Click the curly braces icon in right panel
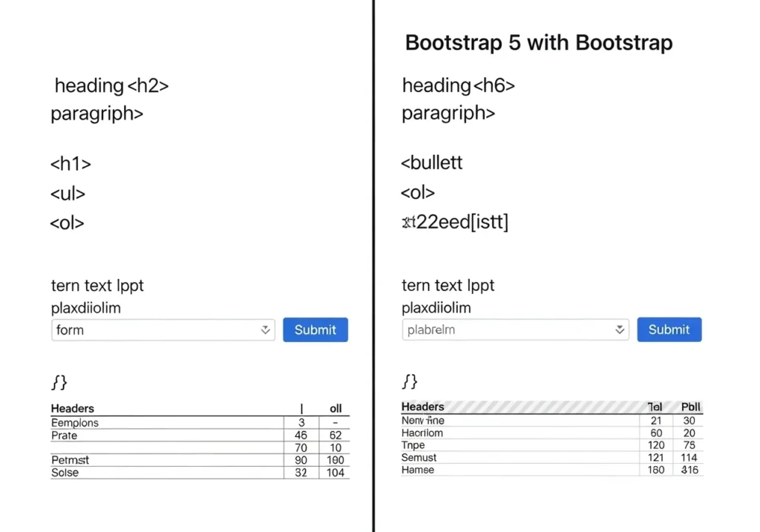Screen dimensions: 760x532 [410, 381]
